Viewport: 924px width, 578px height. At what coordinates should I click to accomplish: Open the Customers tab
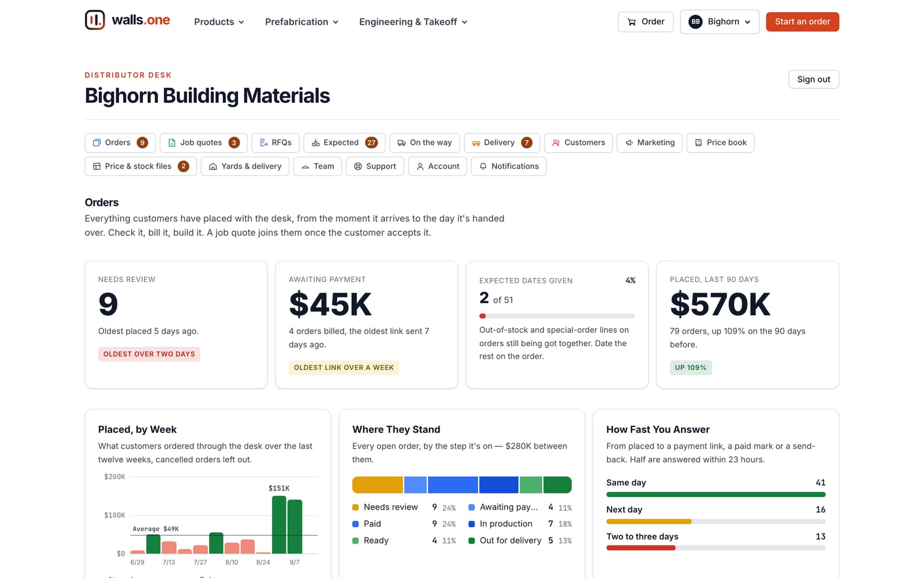pos(578,143)
